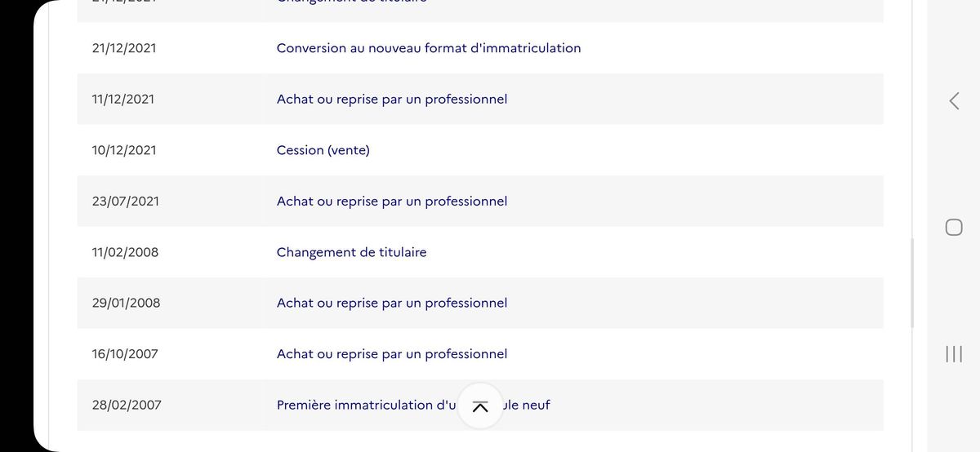Tap the Android back navigation arrow

tap(954, 100)
